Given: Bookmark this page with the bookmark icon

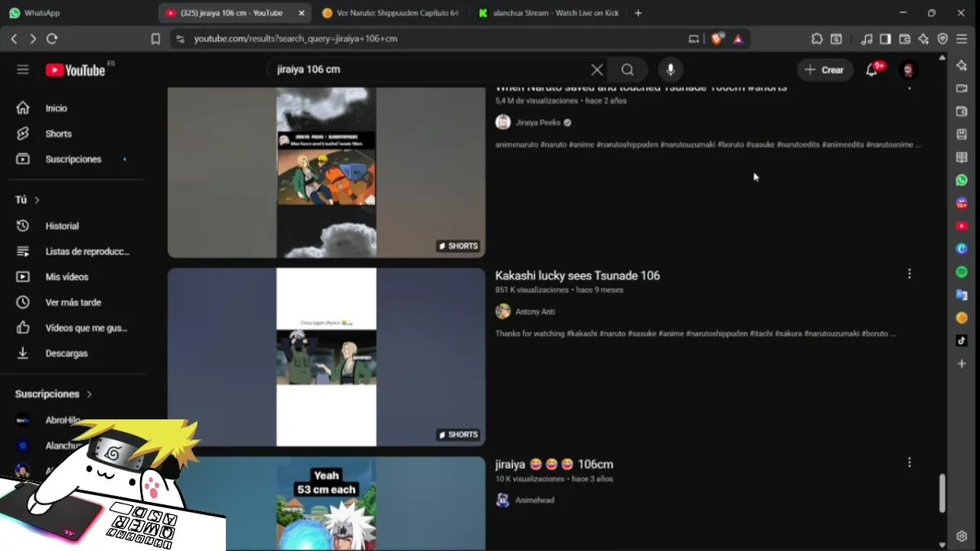Looking at the screenshot, I should click(x=155, y=38).
